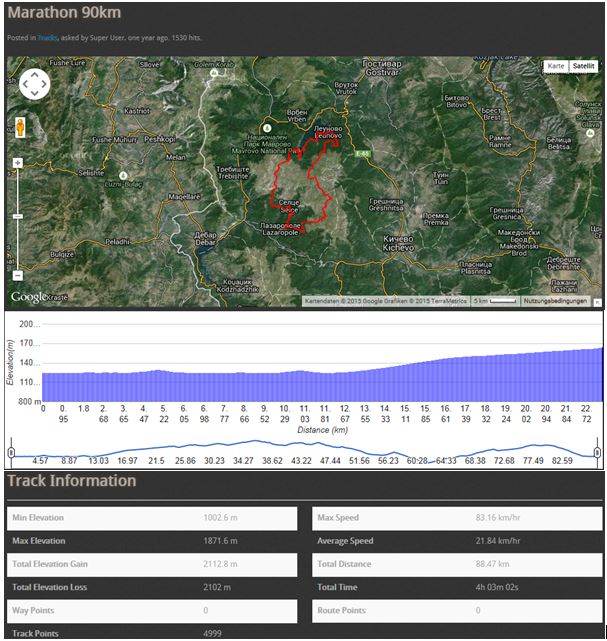
Task: Click the Street View pegman icon
Action: tap(20, 127)
